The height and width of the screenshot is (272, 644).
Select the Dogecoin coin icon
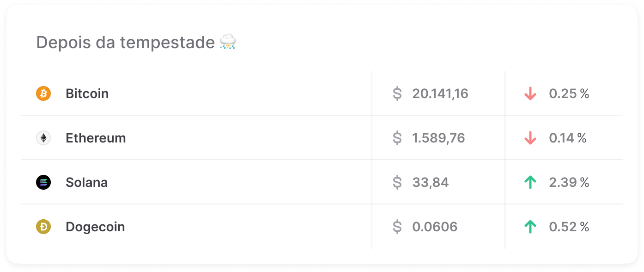43,227
